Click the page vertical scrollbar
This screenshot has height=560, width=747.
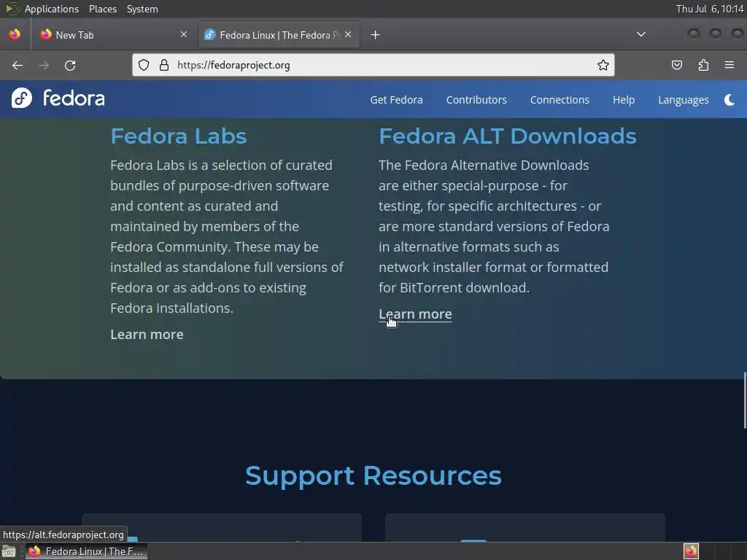point(745,400)
